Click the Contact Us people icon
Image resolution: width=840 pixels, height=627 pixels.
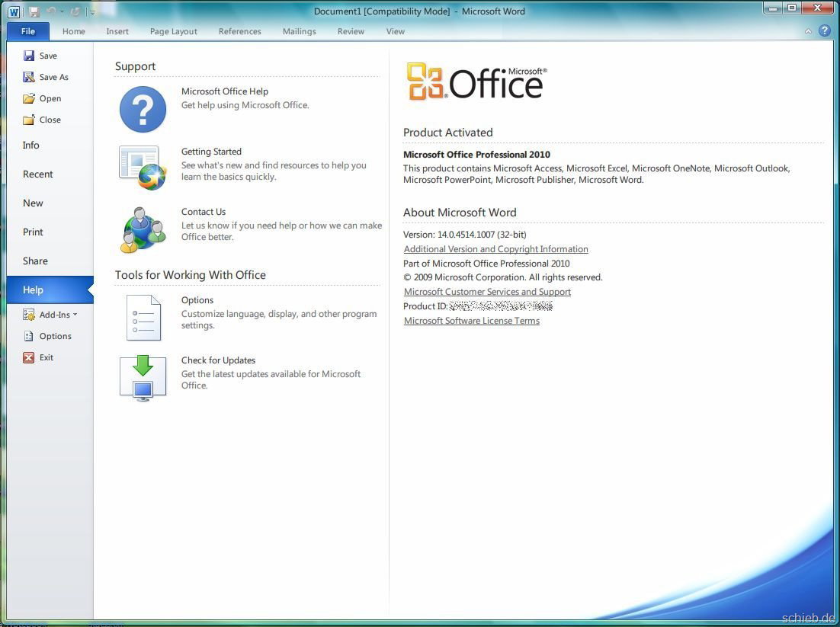(143, 229)
